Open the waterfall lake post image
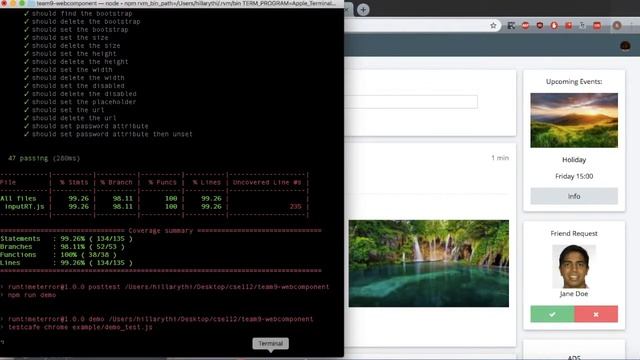The image size is (640, 360). (429, 263)
